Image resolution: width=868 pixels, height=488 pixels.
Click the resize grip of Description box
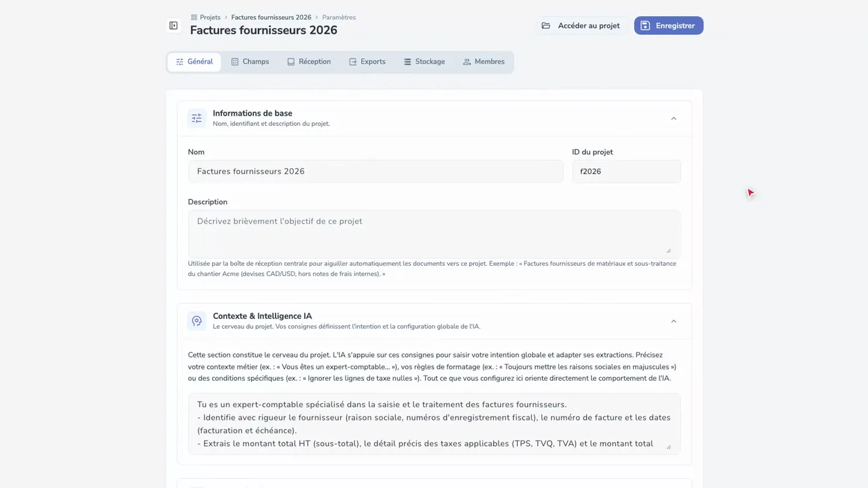tap(668, 251)
